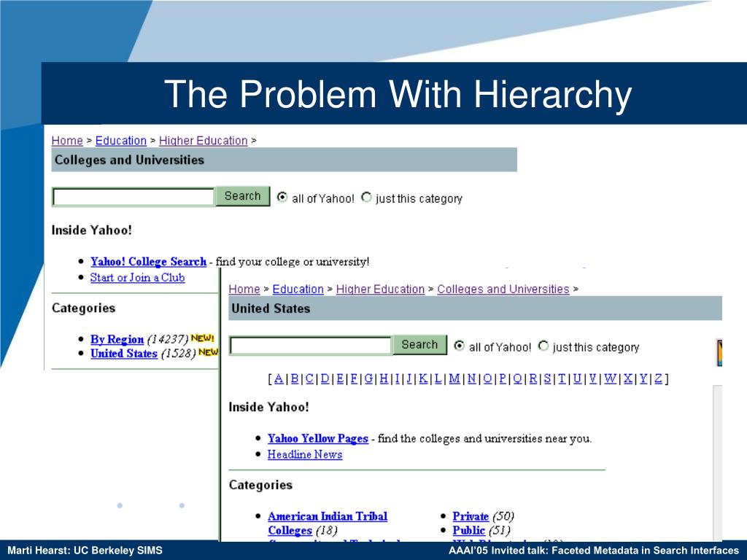This screenshot has height=560, width=747.
Task: Follow the Start or Join a Club link
Action: click(x=137, y=278)
